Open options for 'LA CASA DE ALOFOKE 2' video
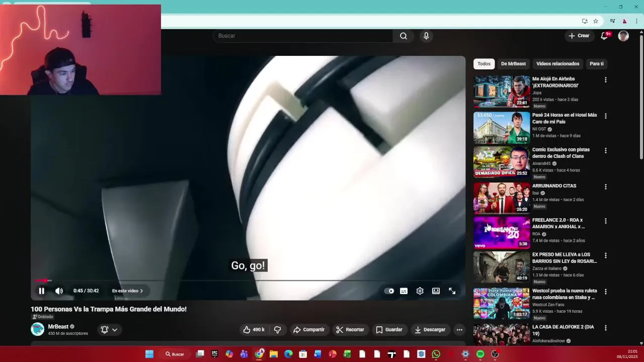 [x=605, y=328]
